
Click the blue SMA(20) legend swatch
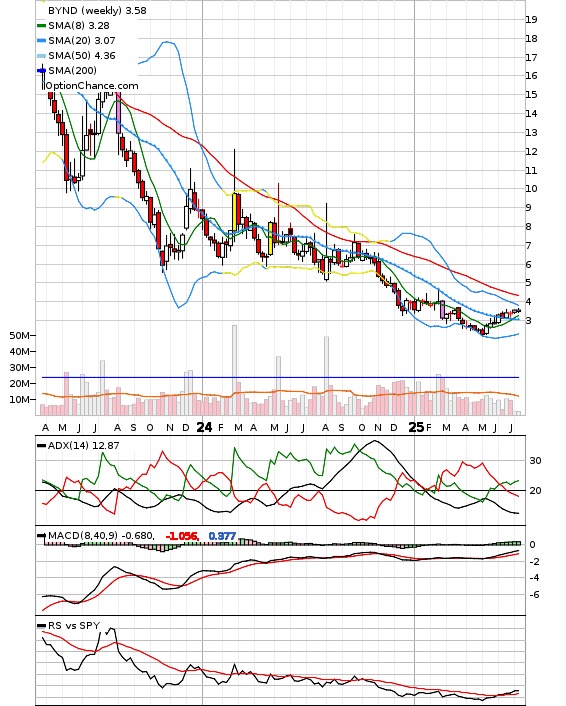(x=41, y=41)
